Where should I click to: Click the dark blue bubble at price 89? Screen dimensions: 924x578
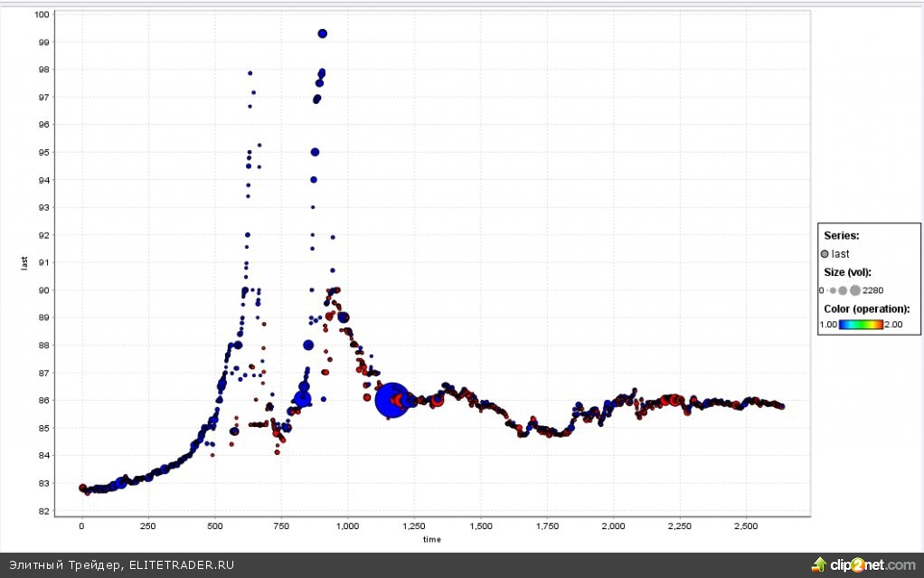344,317
